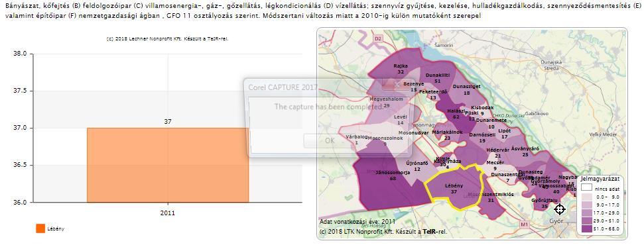Click the 51.0 - 68.0 legend color swatch

point(587,229)
